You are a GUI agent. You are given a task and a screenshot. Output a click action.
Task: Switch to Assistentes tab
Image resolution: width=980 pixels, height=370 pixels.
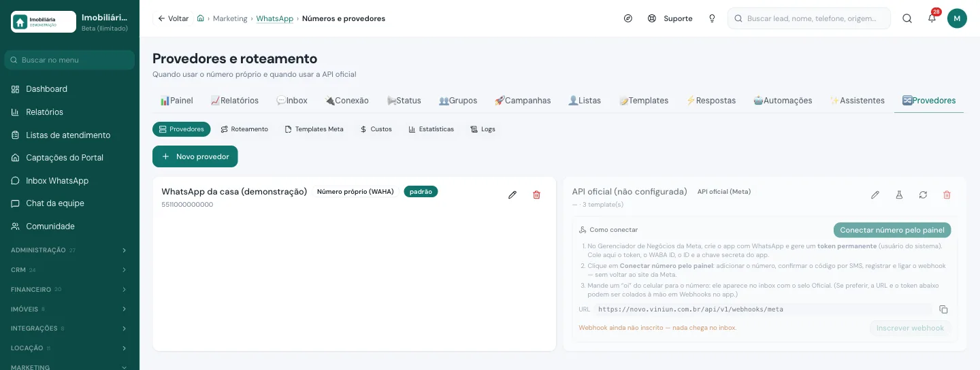point(857,101)
